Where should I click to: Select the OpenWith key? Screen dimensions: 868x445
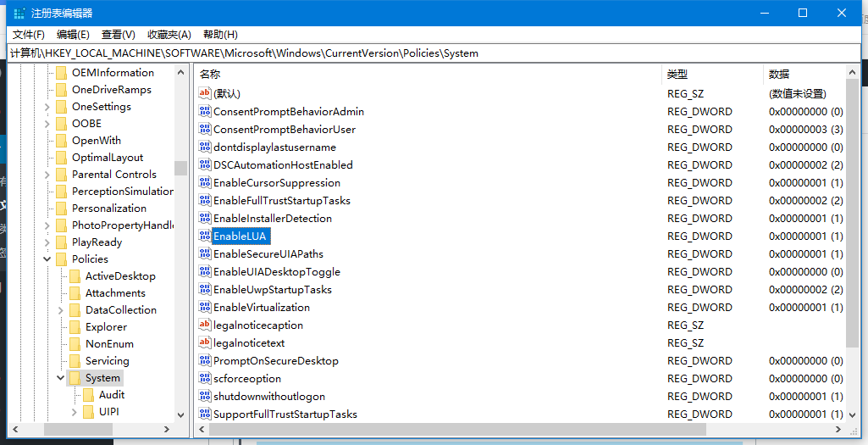97,140
